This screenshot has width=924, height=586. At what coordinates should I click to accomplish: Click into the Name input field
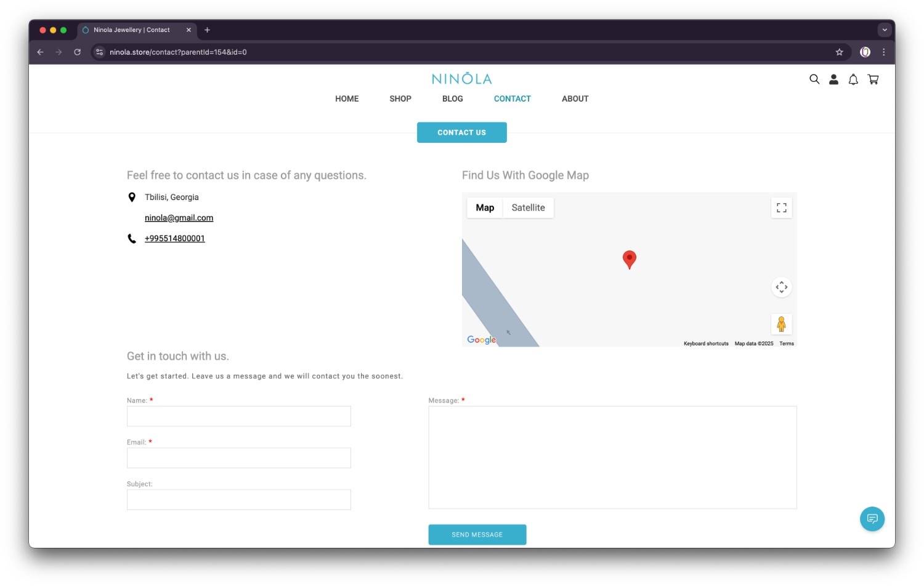pos(238,416)
